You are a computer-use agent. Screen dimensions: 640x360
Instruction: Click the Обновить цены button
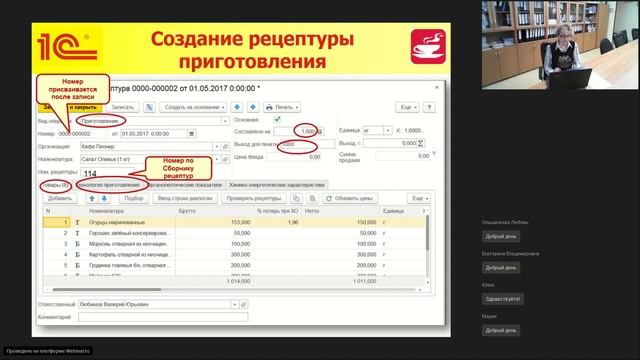coord(349,198)
